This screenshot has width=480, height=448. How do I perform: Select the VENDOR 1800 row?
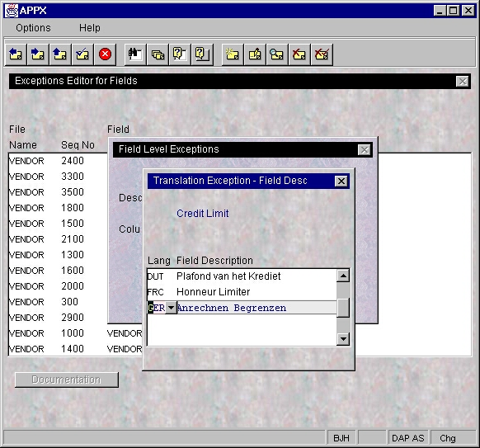[x=59, y=208]
